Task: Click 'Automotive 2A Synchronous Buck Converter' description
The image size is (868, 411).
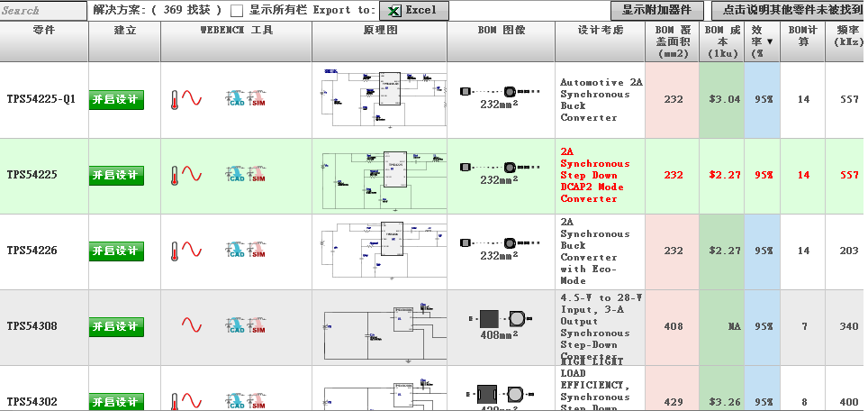Action: point(601,100)
